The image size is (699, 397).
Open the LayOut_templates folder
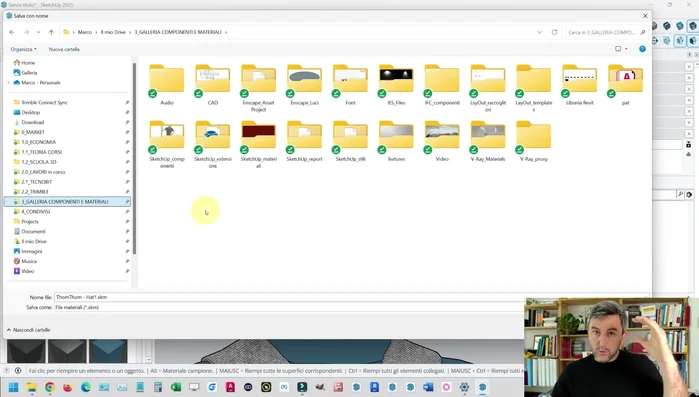coord(534,88)
